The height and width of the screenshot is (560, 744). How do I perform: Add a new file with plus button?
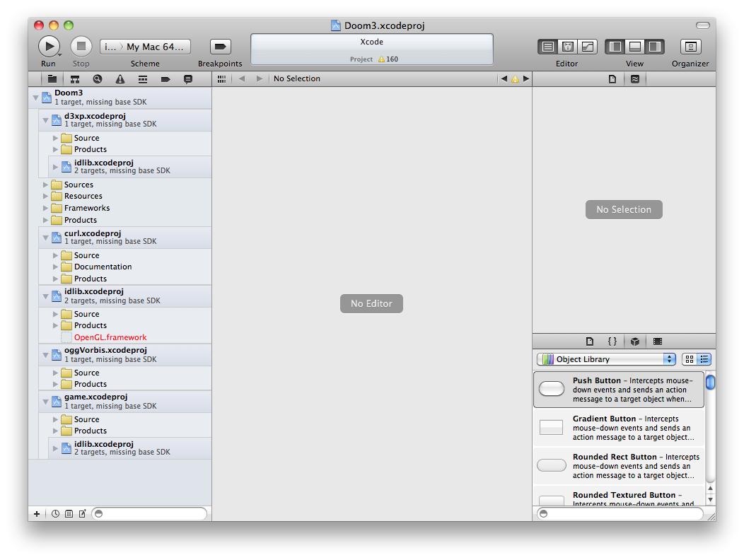click(x=37, y=513)
